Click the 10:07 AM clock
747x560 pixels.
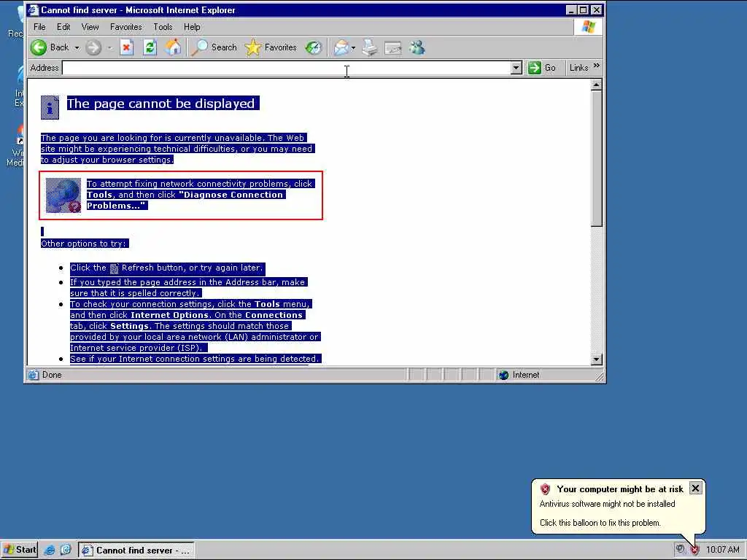(723, 550)
